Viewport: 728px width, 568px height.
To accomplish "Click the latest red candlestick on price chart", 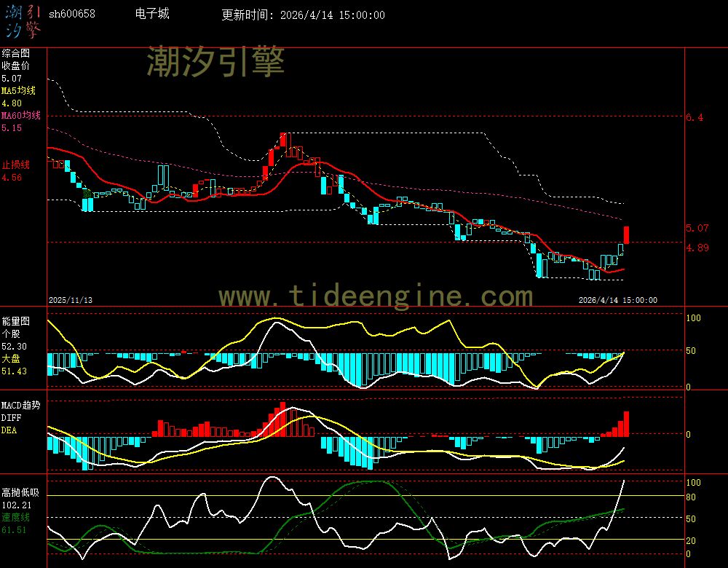I will pos(626,234).
